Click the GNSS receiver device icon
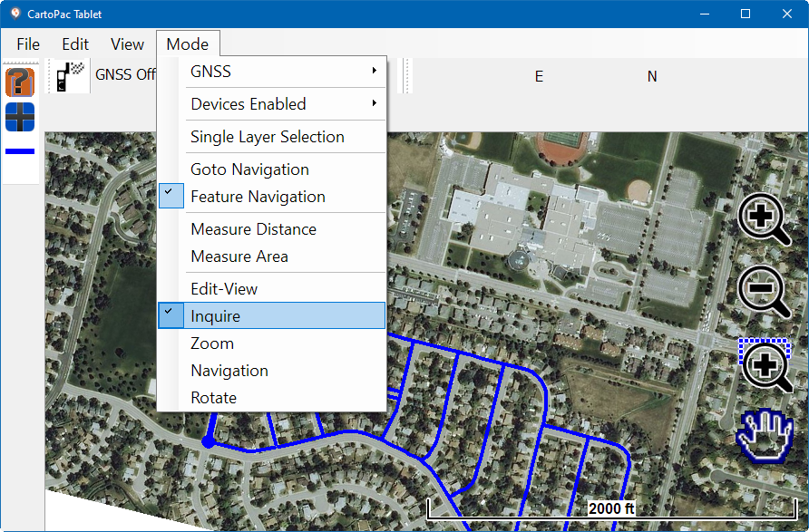The width and height of the screenshot is (809, 532). click(69, 75)
